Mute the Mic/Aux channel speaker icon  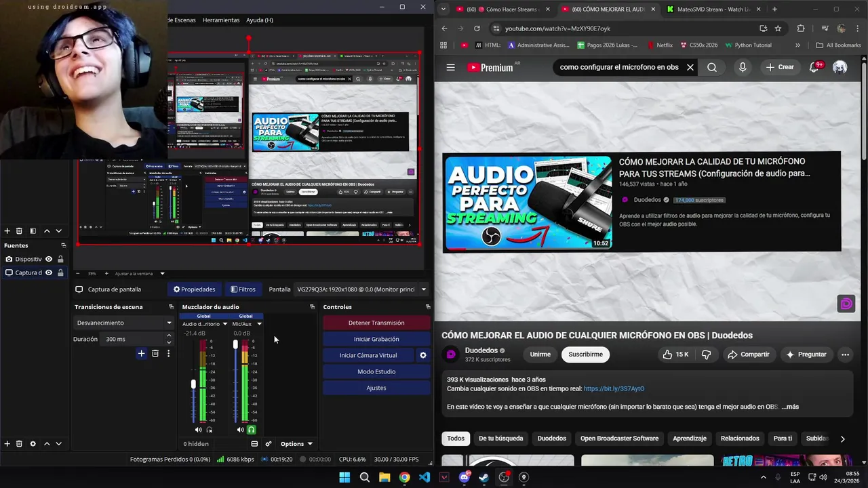[240, 430]
